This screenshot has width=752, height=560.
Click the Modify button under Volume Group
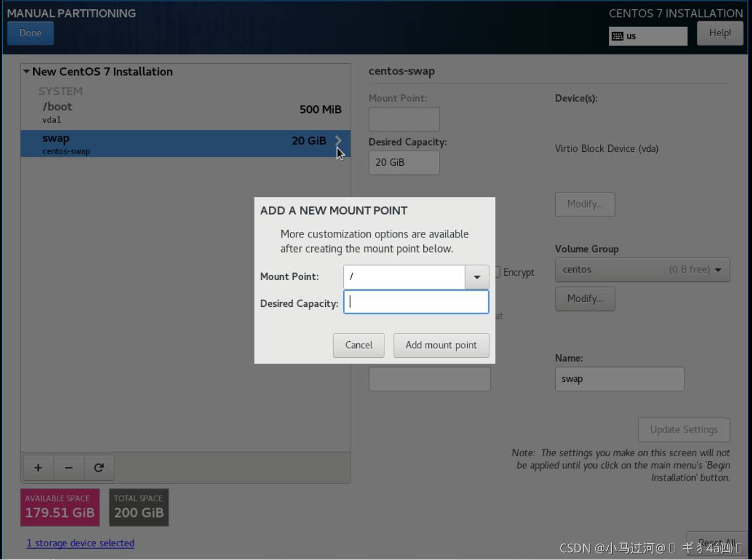pos(584,299)
